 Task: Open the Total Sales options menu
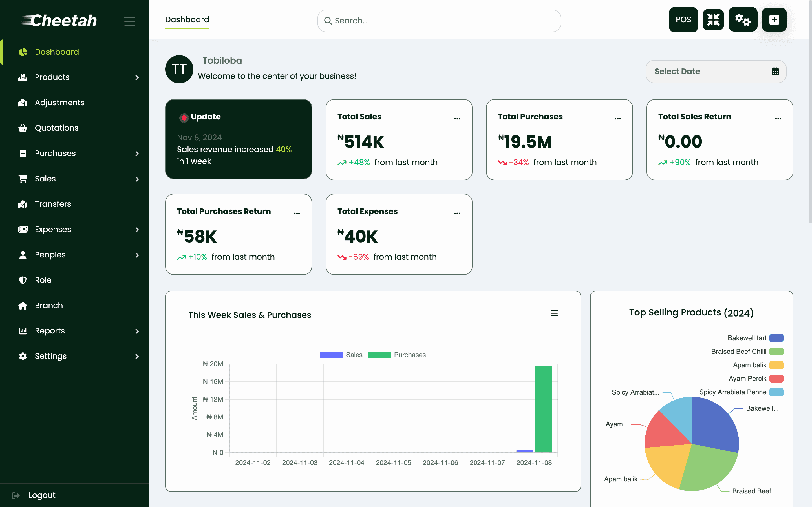(457, 118)
